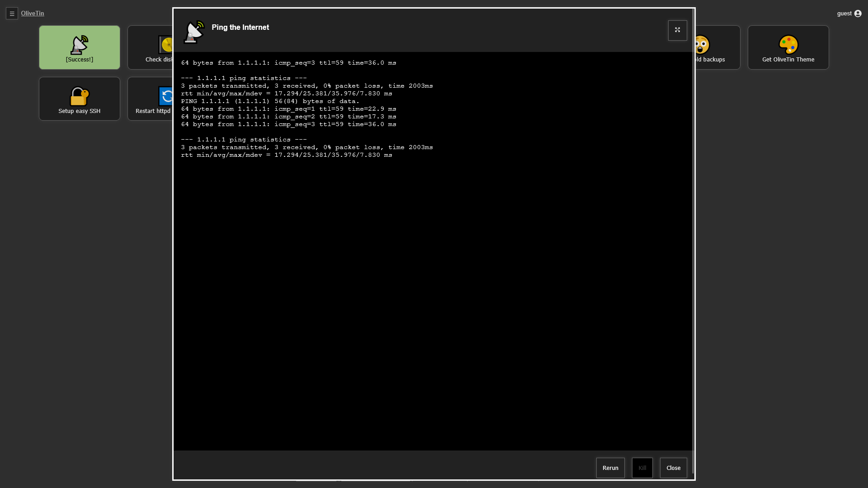
Task: Open the OliveTin home link
Action: (x=33, y=14)
